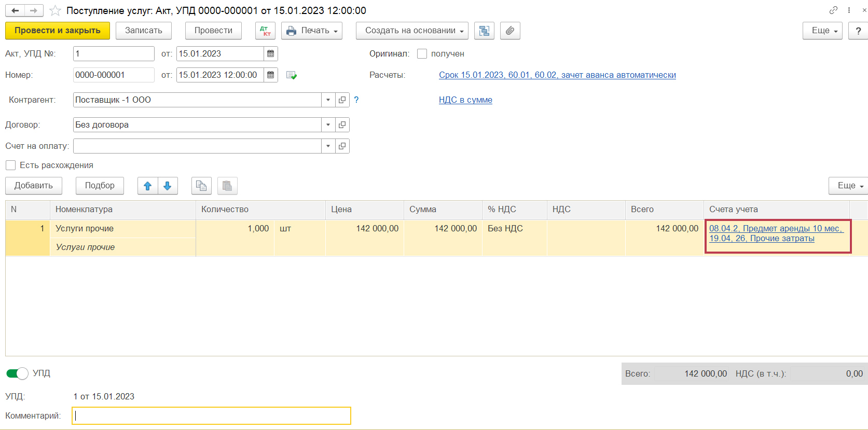Click Цена column header

pyautogui.click(x=365, y=210)
